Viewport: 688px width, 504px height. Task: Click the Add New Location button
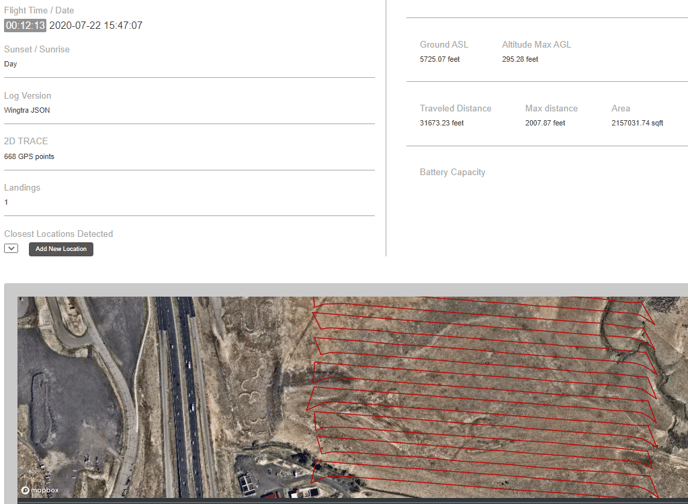click(61, 249)
